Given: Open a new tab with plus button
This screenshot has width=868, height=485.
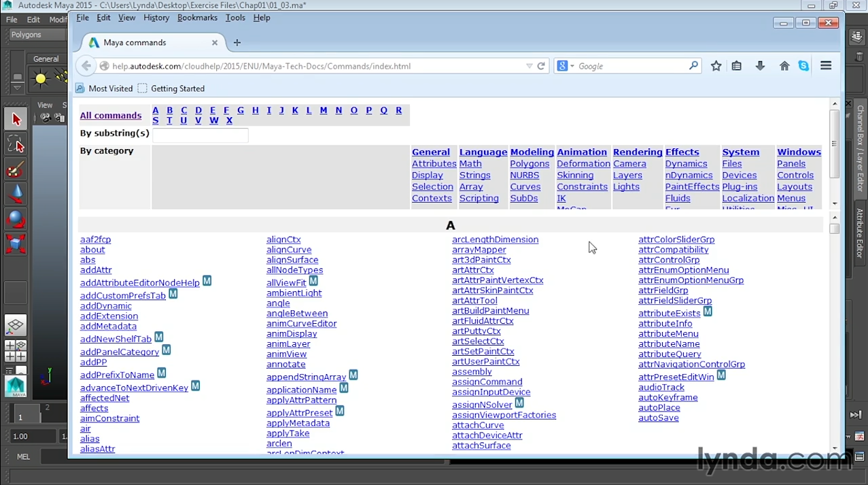Looking at the screenshot, I should 237,42.
